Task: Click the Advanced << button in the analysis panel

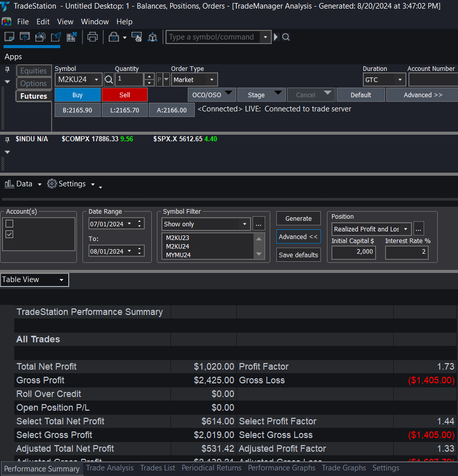Action: 299,237
